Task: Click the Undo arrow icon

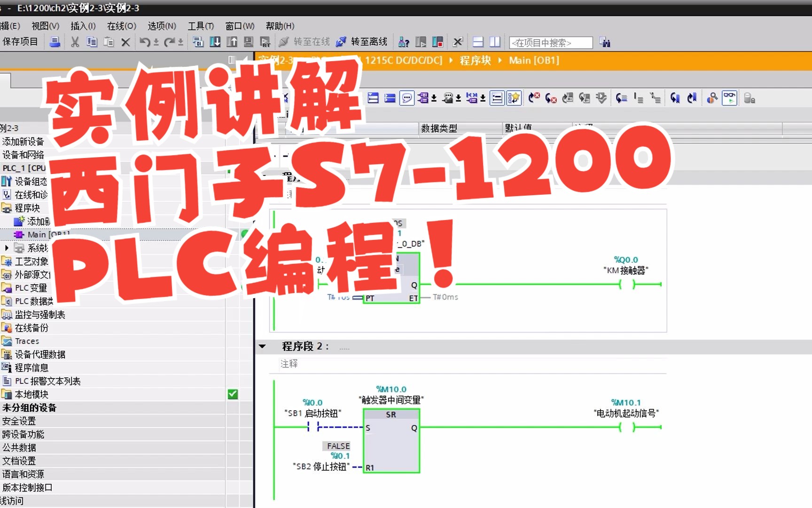Action: click(x=145, y=42)
